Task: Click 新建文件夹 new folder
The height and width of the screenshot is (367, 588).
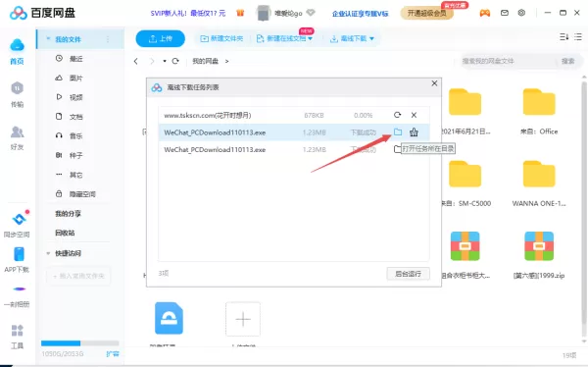Action: (x=221, y=38)
